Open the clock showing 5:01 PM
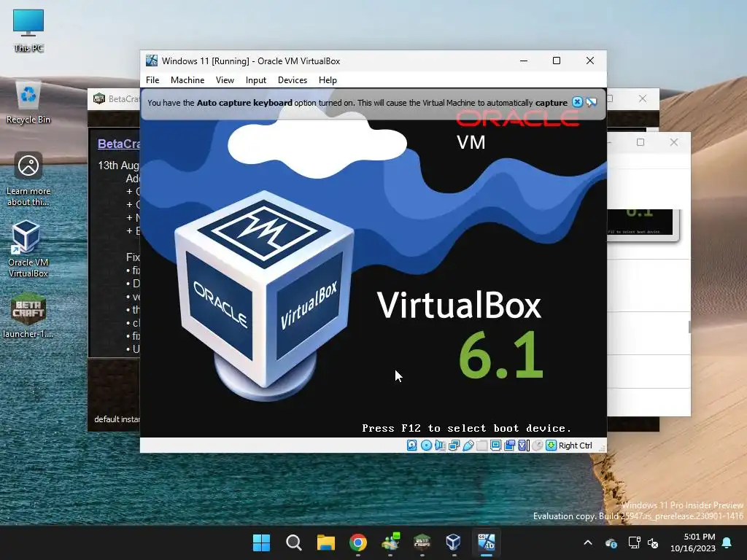Image resolution: width=747 pixels, height=560 pixels. (x=693, y=542)
